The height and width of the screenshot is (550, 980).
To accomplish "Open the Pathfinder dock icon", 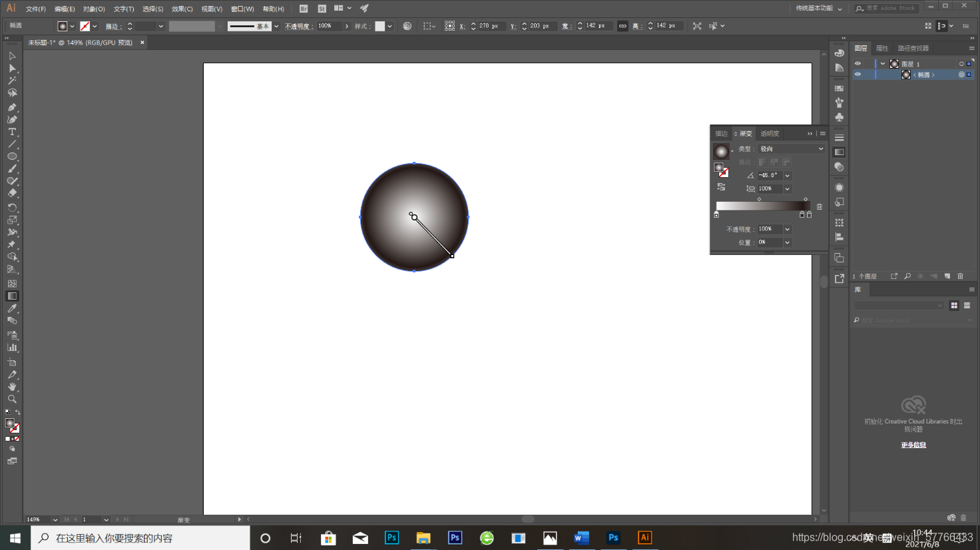I will tap(839, 258).
